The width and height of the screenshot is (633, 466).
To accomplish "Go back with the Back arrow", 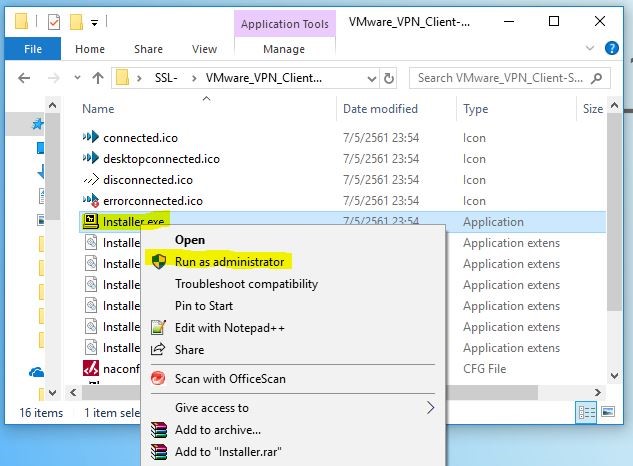I will [24, 78].
